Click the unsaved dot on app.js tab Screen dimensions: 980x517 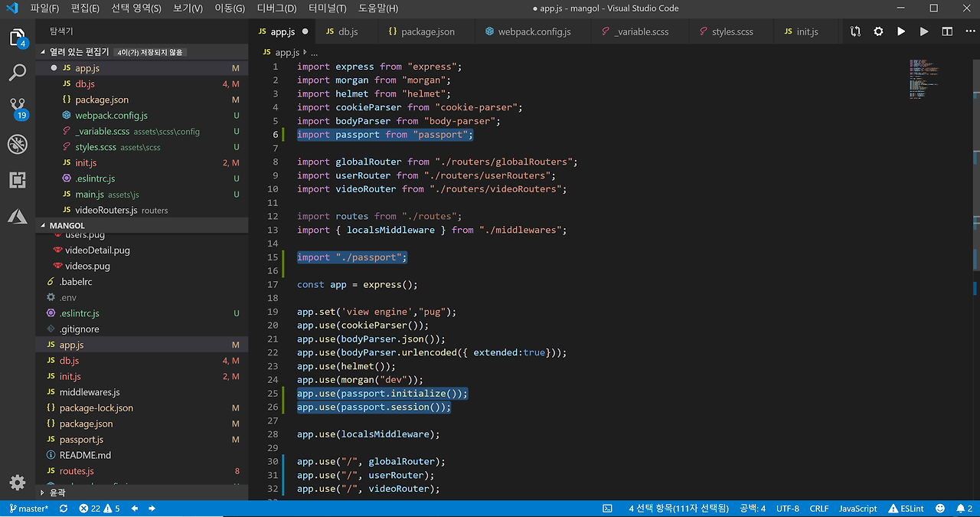[x=305, y=32]
